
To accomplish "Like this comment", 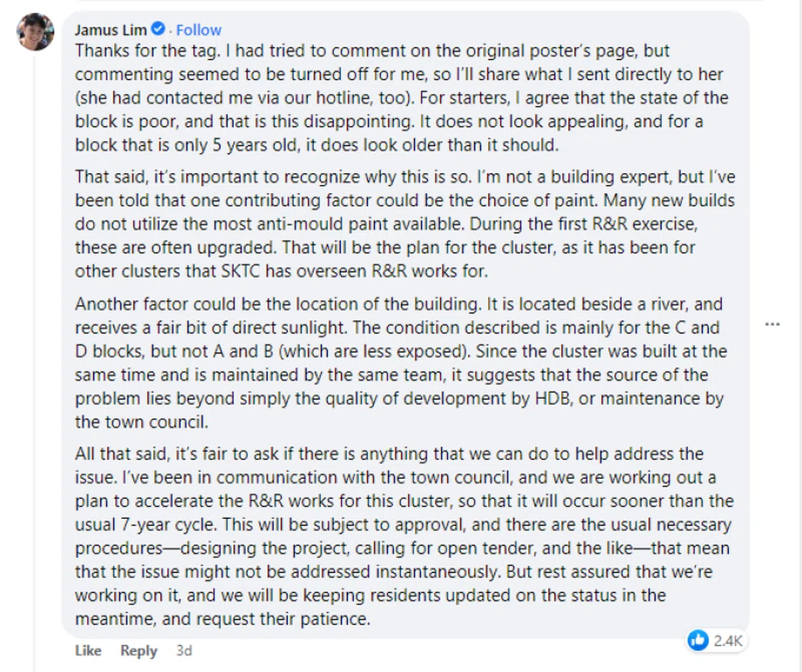I will (88, 651).
